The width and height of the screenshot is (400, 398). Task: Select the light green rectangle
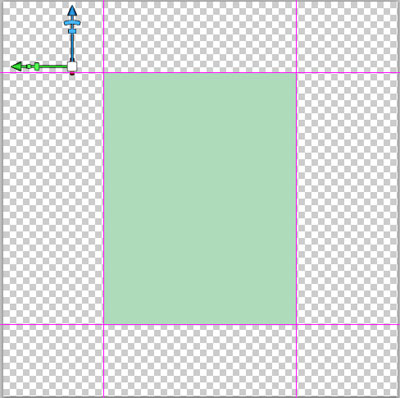coord(200,198)
